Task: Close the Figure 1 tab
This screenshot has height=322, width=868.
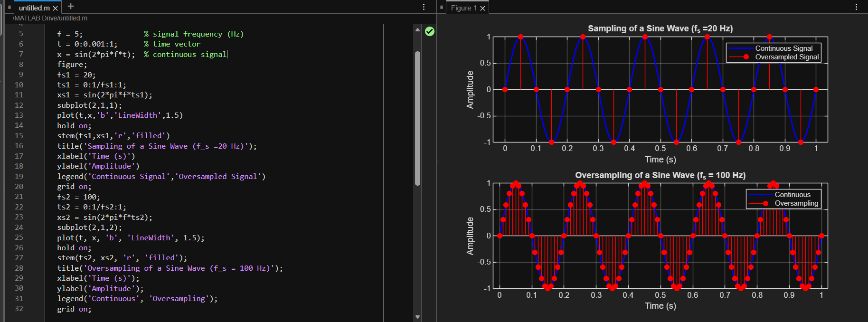Action: pyautogui.click(x=482, y=8)
